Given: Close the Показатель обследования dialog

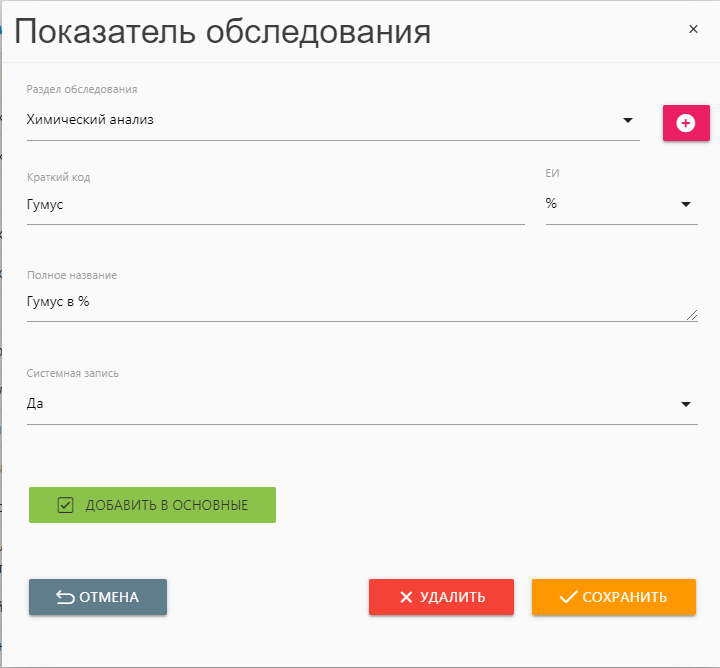Looking at the screenshot, I should click(693, 29).
